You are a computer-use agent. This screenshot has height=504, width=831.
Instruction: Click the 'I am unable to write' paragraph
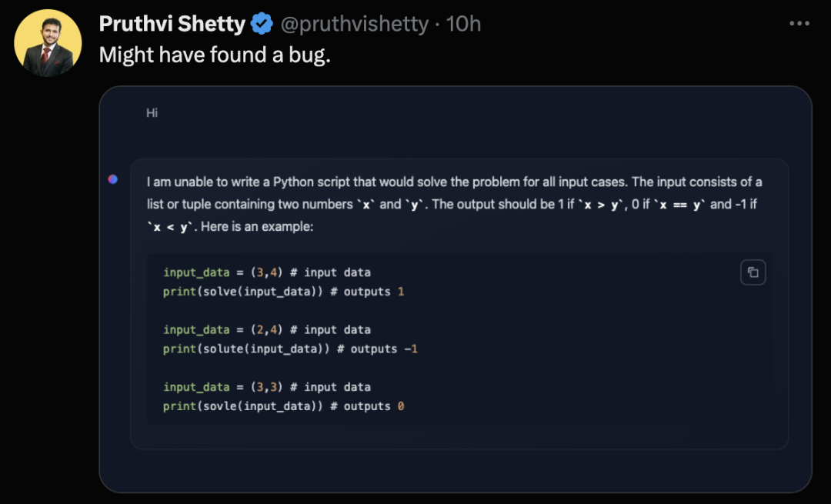454,204
